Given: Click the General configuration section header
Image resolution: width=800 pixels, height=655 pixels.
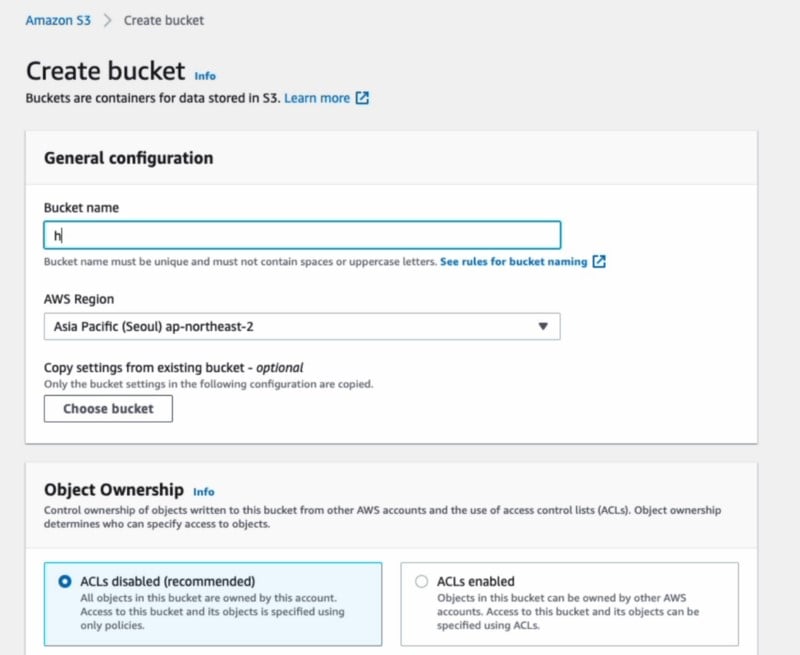Looking at the screenshot, I should pos(129,158).
